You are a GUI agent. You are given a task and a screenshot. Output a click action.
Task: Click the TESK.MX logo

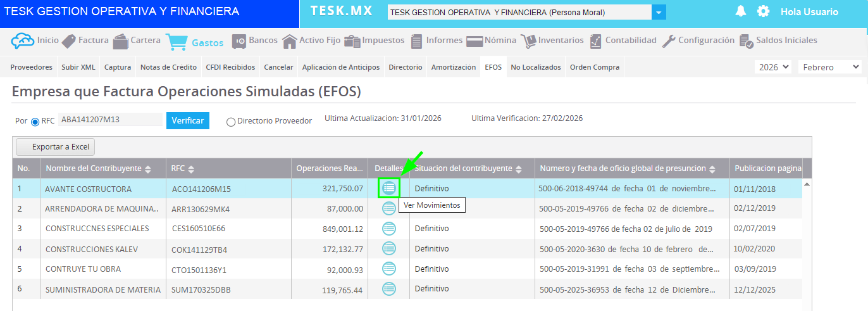point(341,11)
